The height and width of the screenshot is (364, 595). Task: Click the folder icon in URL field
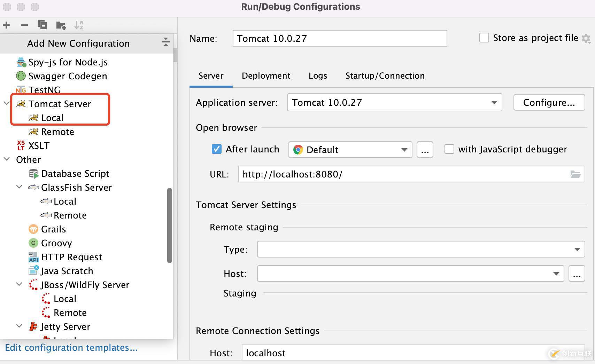click(x=575, y=174)
